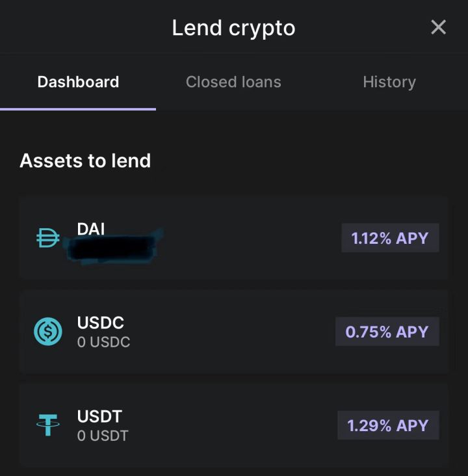Viewport: 468px width, 476px height.
Task: Click the 0 USDC balance text
Action: point(103,341)
